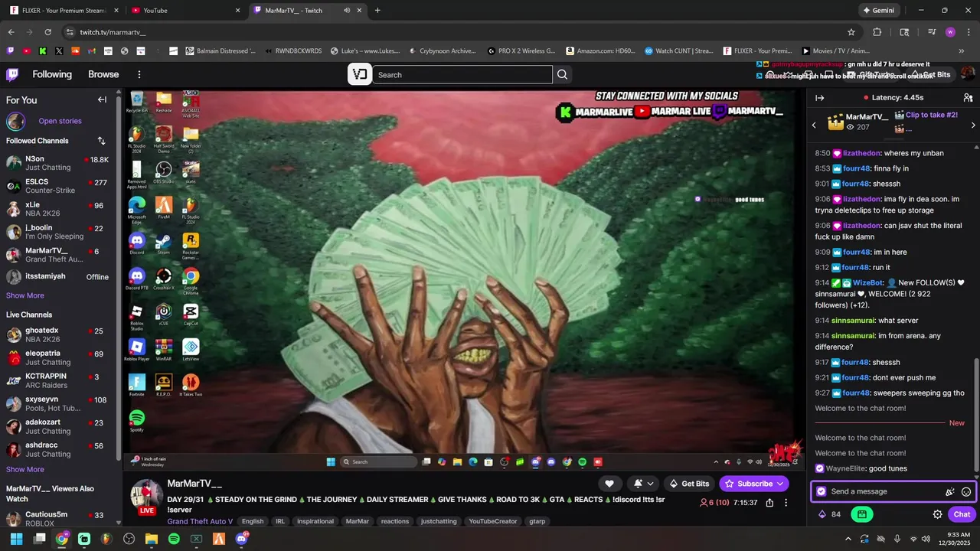Open Amazon.com HD60 bookmark
Viewport: 980px width, 551px height.
pyautogui.click(x=601, y=51)
